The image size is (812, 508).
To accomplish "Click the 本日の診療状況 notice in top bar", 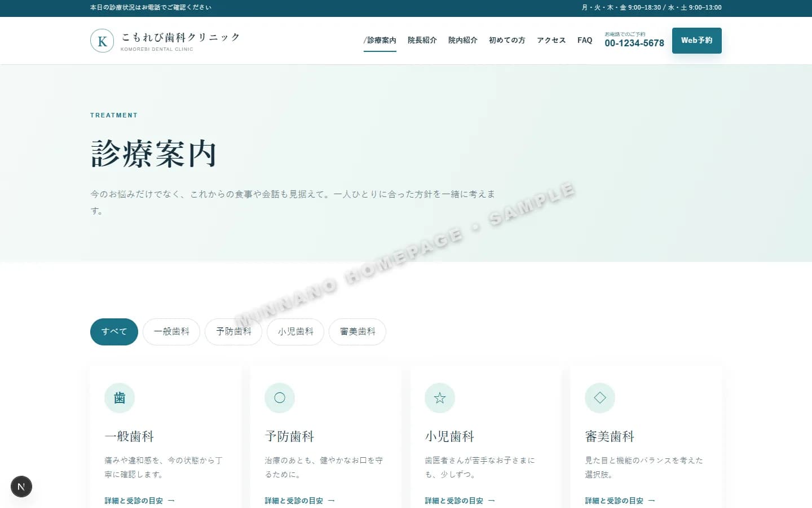I will 151,7.
